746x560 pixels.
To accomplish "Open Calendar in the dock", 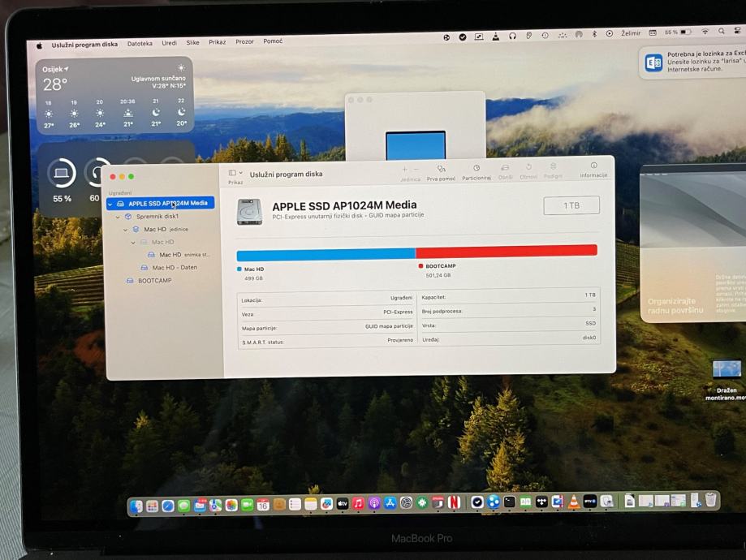I will click(263, 504).
